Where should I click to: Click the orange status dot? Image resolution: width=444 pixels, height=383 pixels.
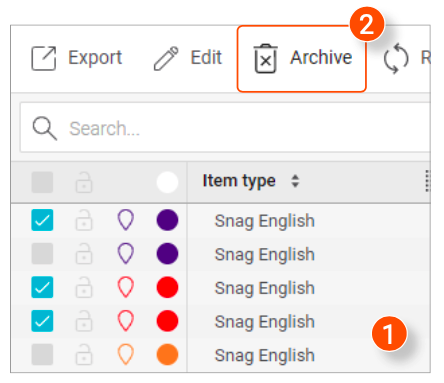point(167,355)
